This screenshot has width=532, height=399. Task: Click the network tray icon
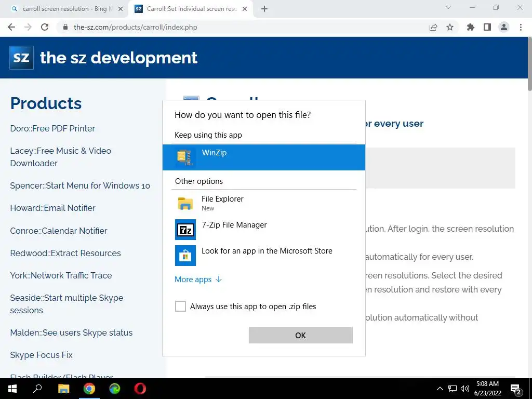tap(453, 389)
